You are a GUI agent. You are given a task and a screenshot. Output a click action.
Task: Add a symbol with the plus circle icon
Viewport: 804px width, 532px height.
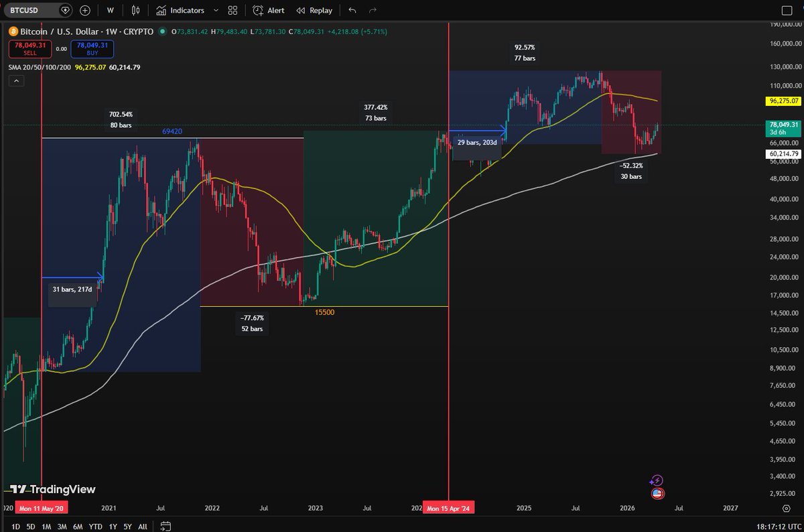pyautogui.click(x=85, y=11)
